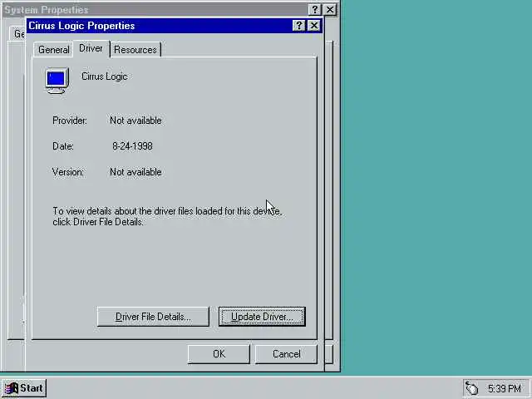Click the system tray mouse icon
Image resolution: width=532 pixels, height=399 pixels.
(471, 388)
